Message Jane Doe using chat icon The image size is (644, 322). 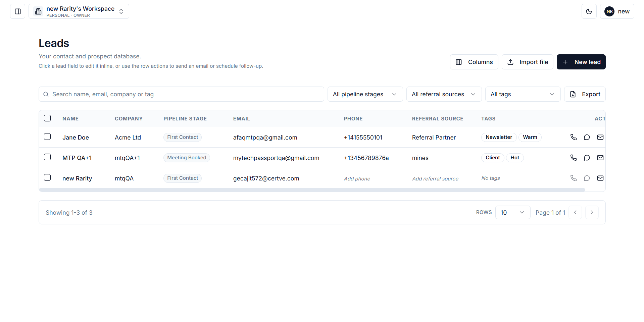coord(587,137)
